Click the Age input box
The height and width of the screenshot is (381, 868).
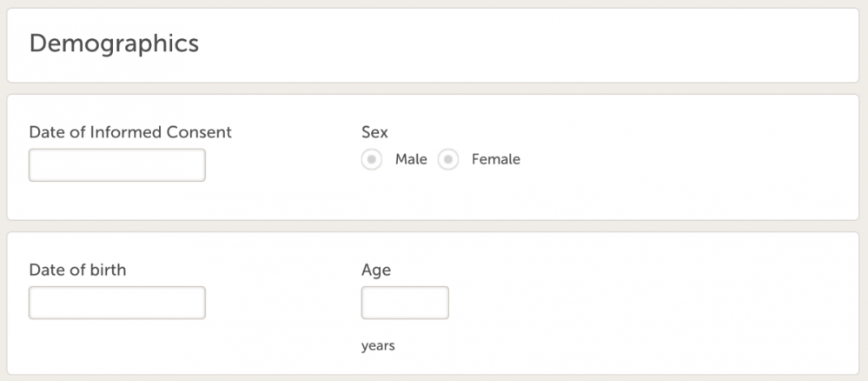(x=405, y=303)
